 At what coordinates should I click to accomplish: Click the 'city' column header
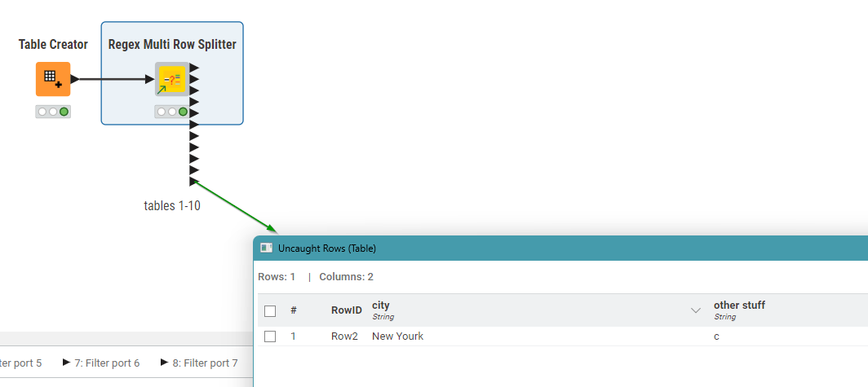pos(380,306)
